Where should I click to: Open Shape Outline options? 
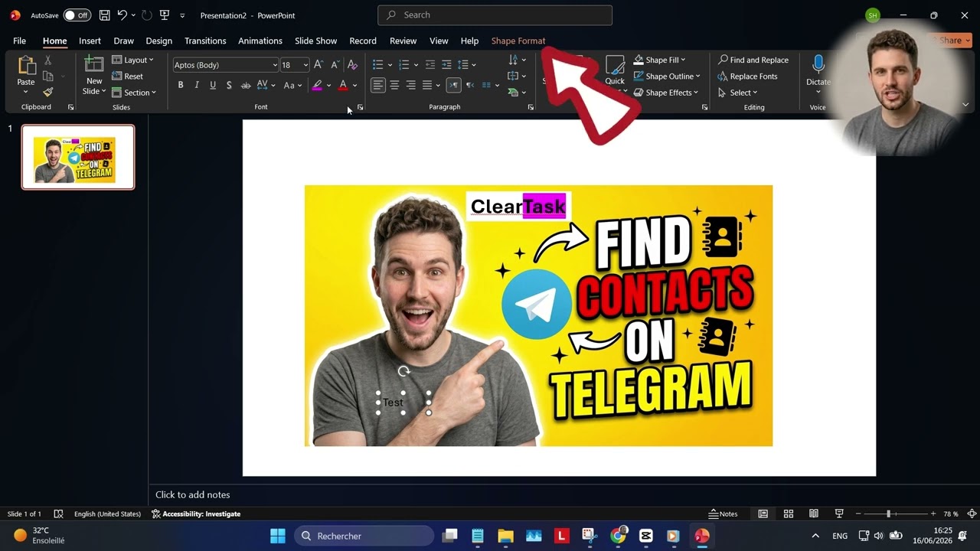point(667,77)
